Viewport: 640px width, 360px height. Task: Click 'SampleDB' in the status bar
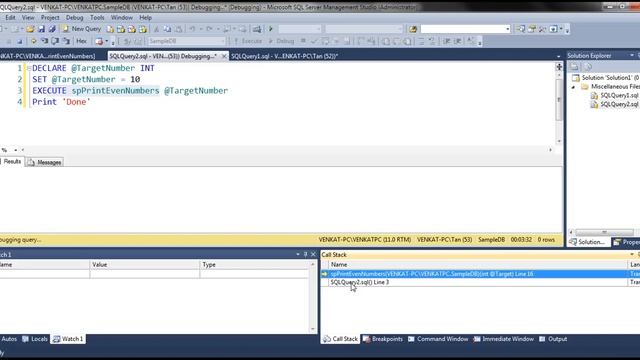491,240
